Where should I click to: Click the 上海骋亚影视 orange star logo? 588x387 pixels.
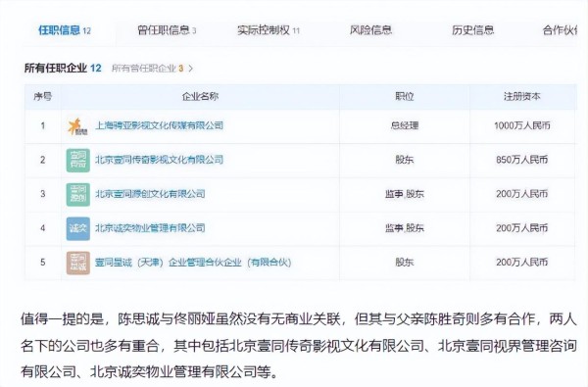tap(78, 126)
